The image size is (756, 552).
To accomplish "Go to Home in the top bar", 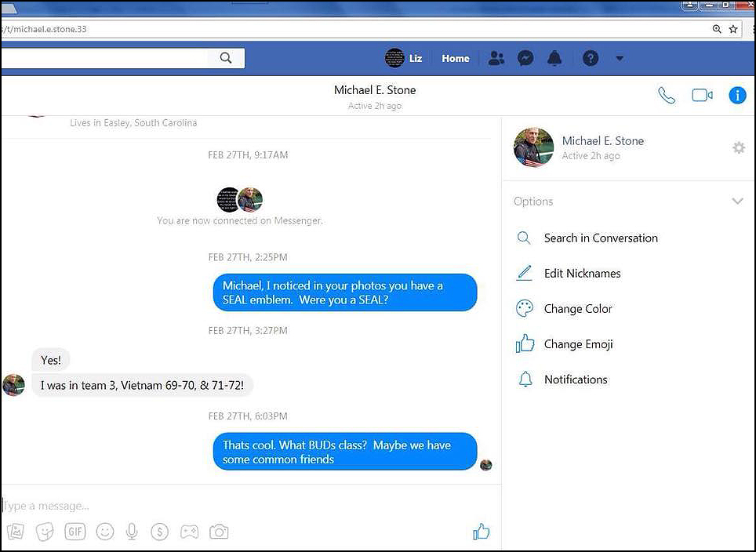I will click(455, 59).
